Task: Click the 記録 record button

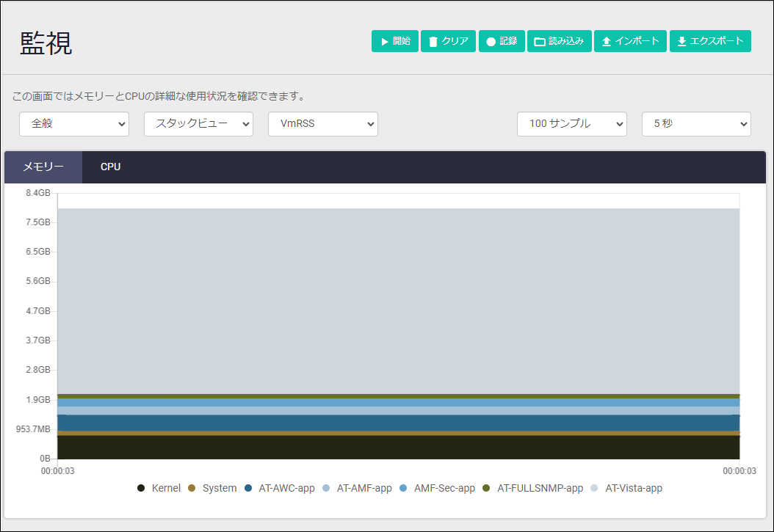Action: coord(502,41)
